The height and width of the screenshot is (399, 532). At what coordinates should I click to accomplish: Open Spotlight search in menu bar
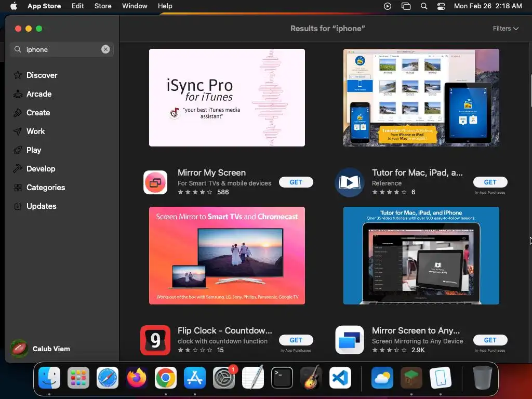coord(424,6)
